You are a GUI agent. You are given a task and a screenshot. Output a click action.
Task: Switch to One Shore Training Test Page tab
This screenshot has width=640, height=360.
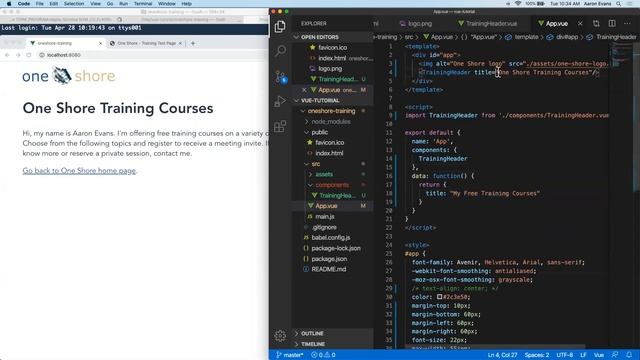146,43
